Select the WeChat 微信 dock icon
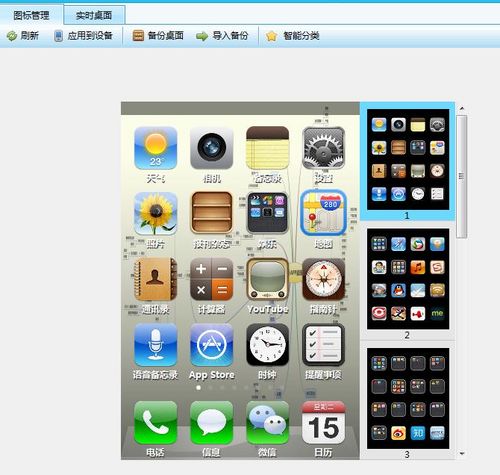The width and height of the screenshot is (500, 475). point(267,423)
